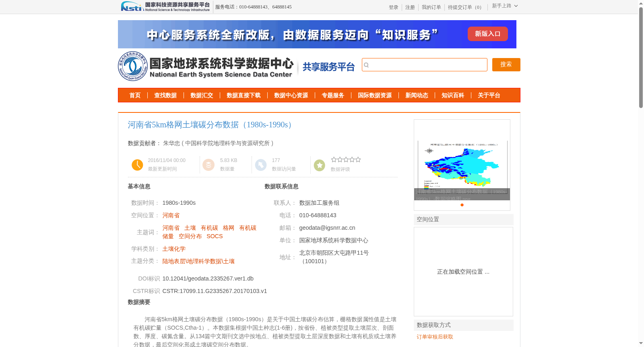Click the page vertical scrollbar thumb
Image resolution: width=644 pixels, height=347 pixels.
pos(641,57)
